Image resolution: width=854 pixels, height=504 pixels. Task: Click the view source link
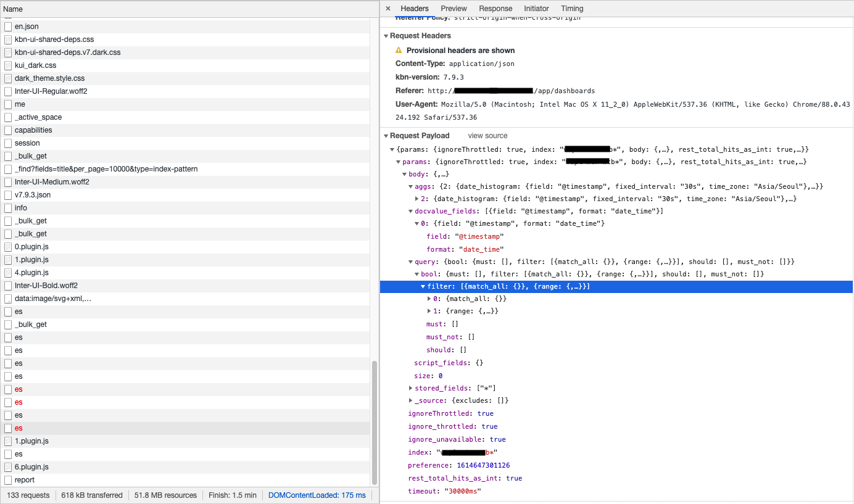point(487,136)
